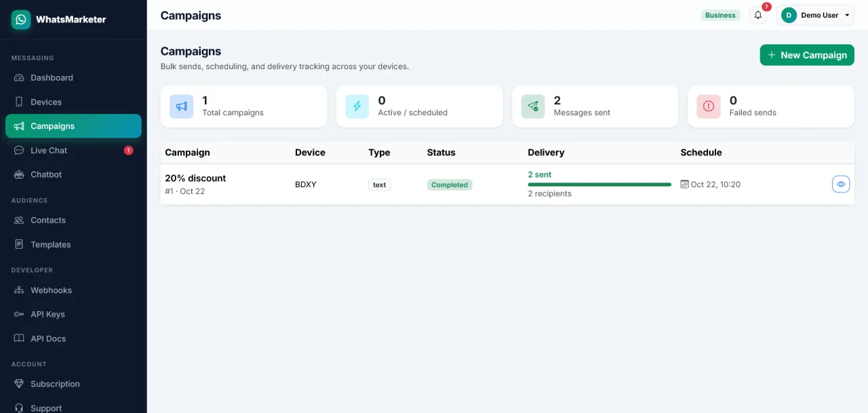Click the Type column header
This screenshot has height=413, width=868.
[x=379, y=153]
